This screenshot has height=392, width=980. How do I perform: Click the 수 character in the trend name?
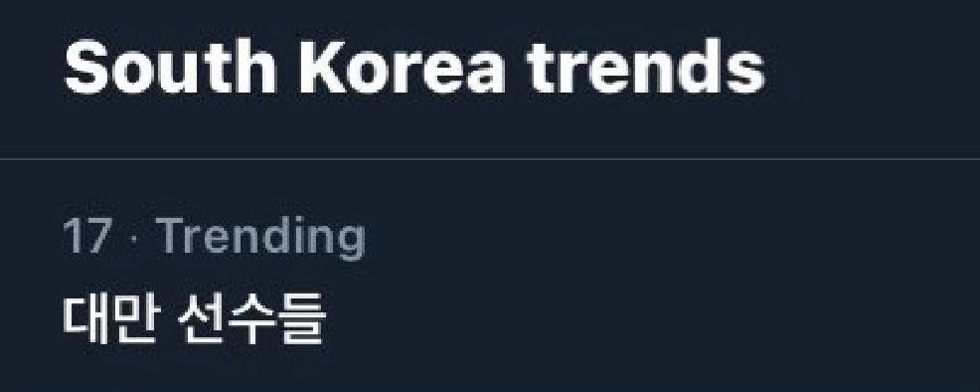coord(251,317)
